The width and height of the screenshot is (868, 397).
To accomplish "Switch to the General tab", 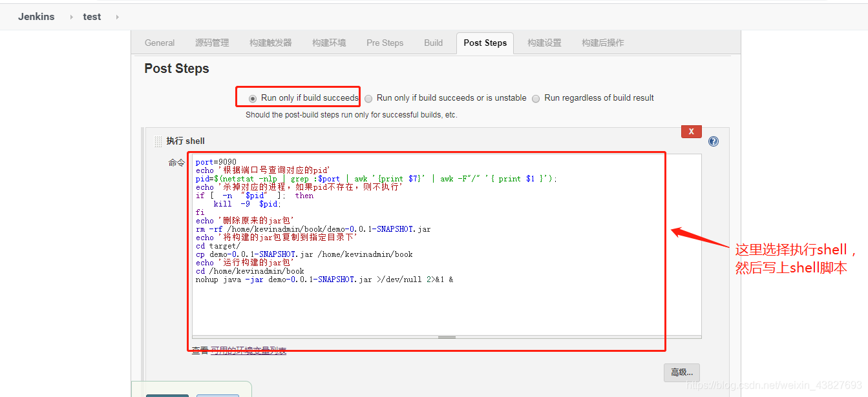I will 159,43.
